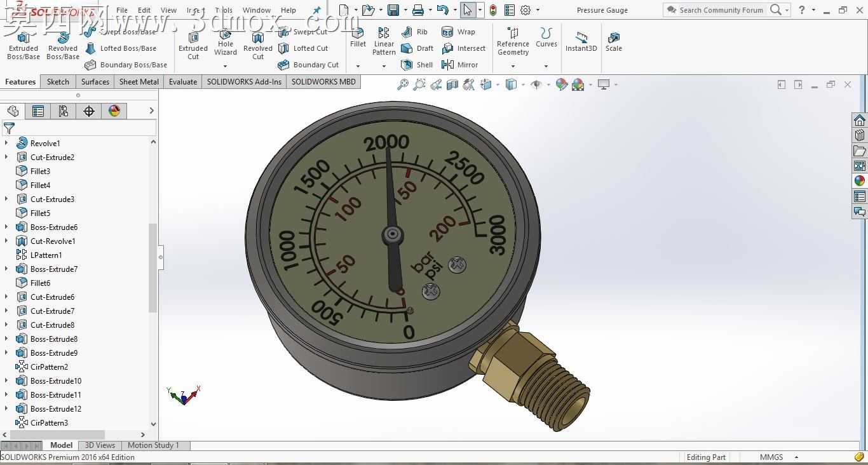Open Appearances in the right task pane

click(860, 181)
